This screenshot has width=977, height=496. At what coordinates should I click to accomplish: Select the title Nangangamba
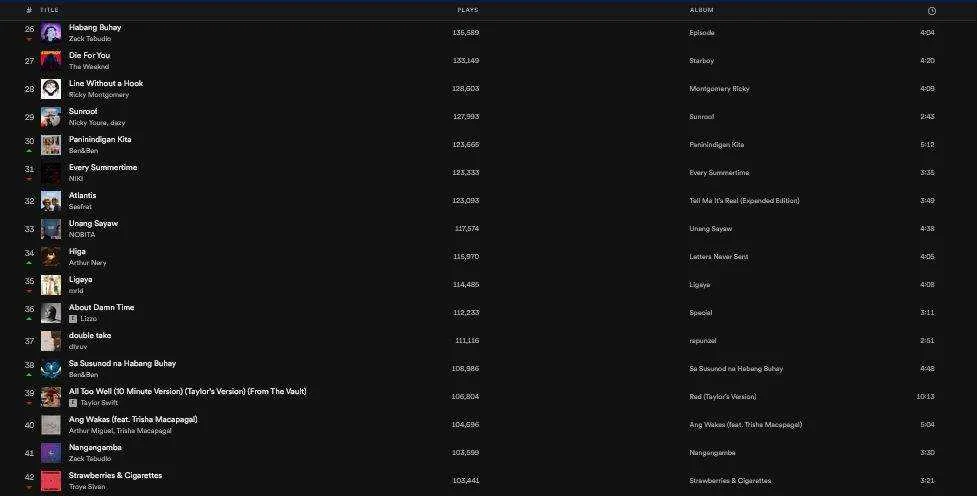point(95,447)
